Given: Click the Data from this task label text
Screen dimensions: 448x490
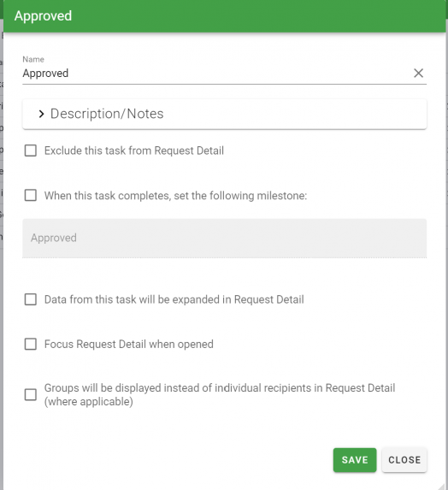Looking at the screenshot, I should point(174,299).
